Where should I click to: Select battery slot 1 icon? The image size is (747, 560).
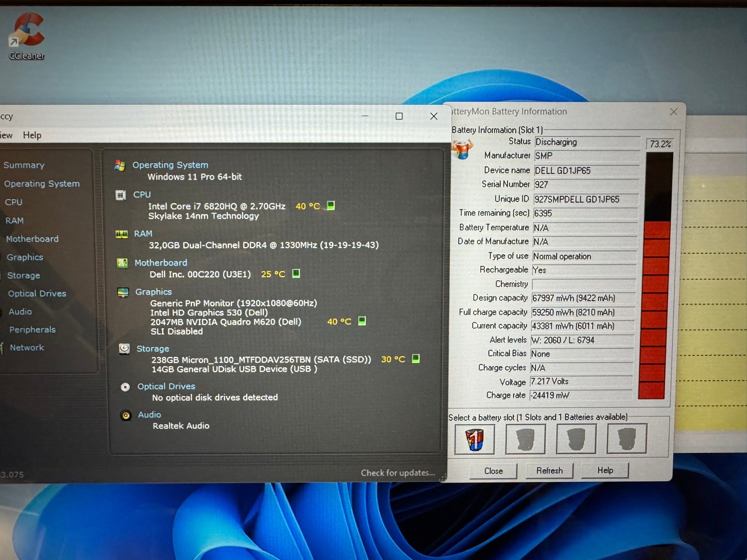(475, 439)
